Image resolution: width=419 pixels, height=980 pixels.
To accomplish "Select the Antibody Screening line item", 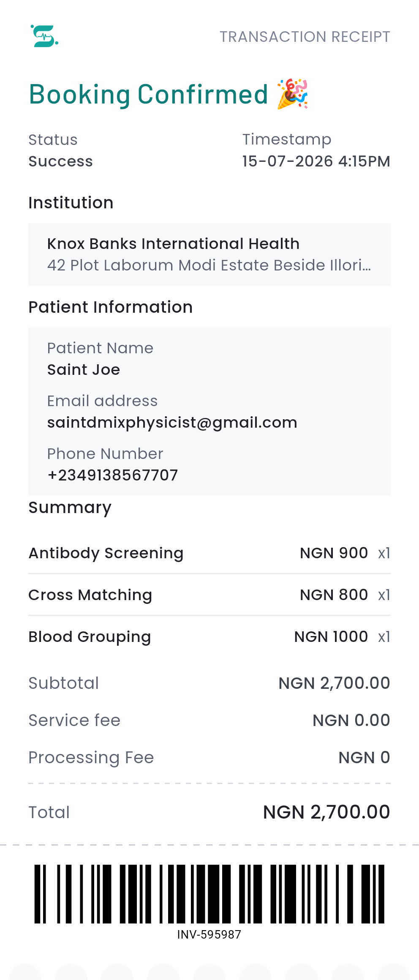I will click(209, 553).
